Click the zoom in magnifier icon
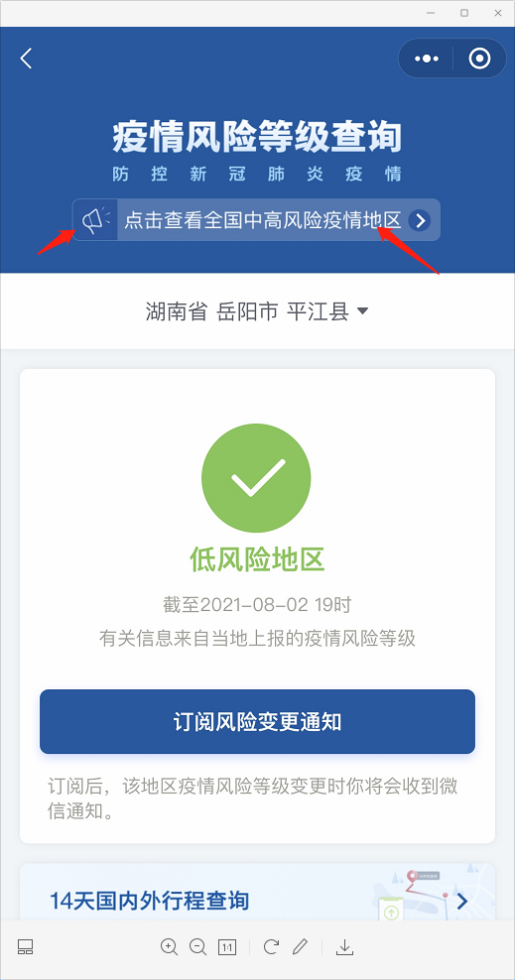 pyautogui.click(x=169, y=947)
